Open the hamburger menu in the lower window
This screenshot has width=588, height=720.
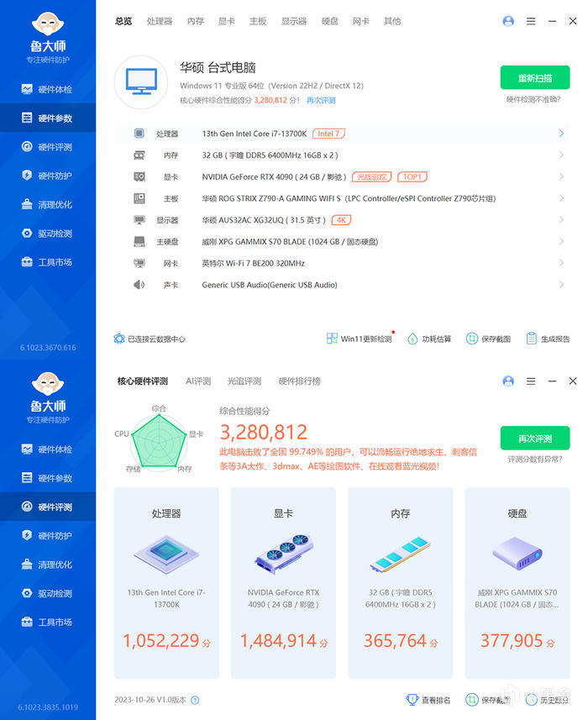click(x=531, y=381)
